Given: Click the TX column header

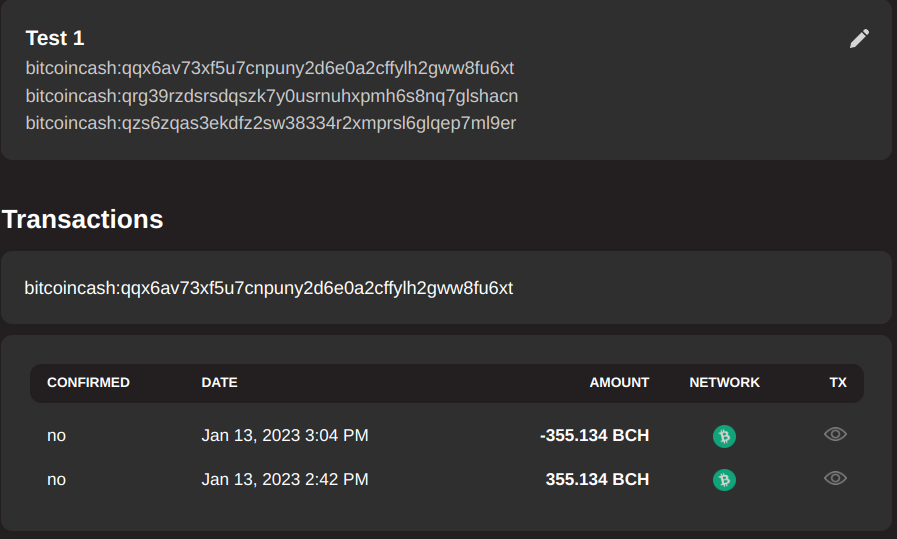Looking at the screenshot, I should pyautogui.click(x=838, y=382).
